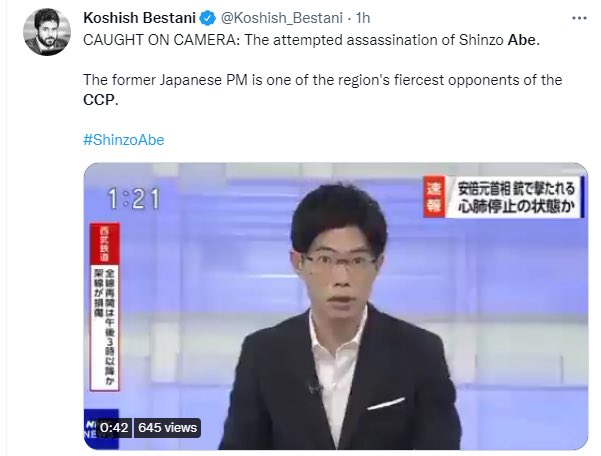Click the bold 'CCP.' text in tweet
This screenshot has width=601, height=456.
pos(100,100)
